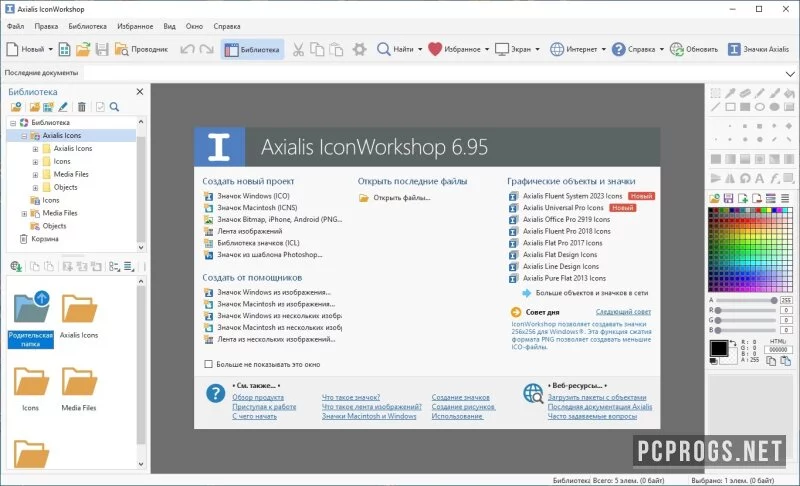Click the Обновить update toolbar button
800x486 pixels.
pyautogui.click(x=694, y=49)
